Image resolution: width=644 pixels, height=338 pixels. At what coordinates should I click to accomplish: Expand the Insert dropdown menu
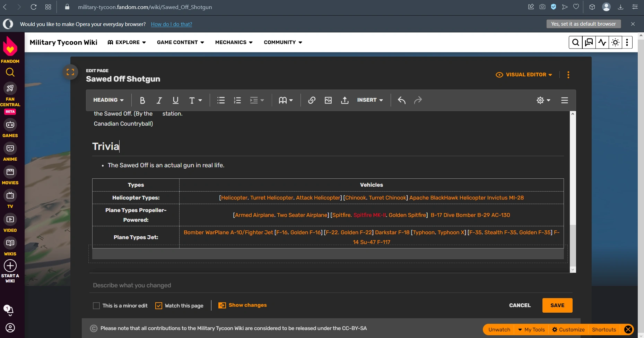(370, 100)
